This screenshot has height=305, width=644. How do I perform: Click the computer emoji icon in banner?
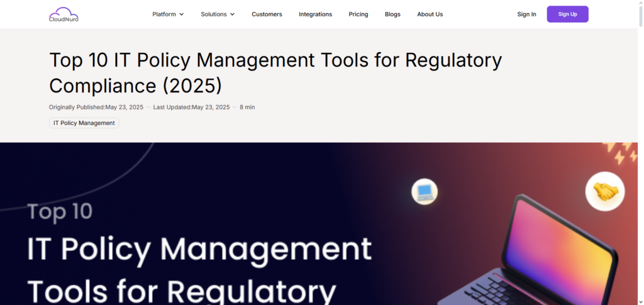click(425, 192)
